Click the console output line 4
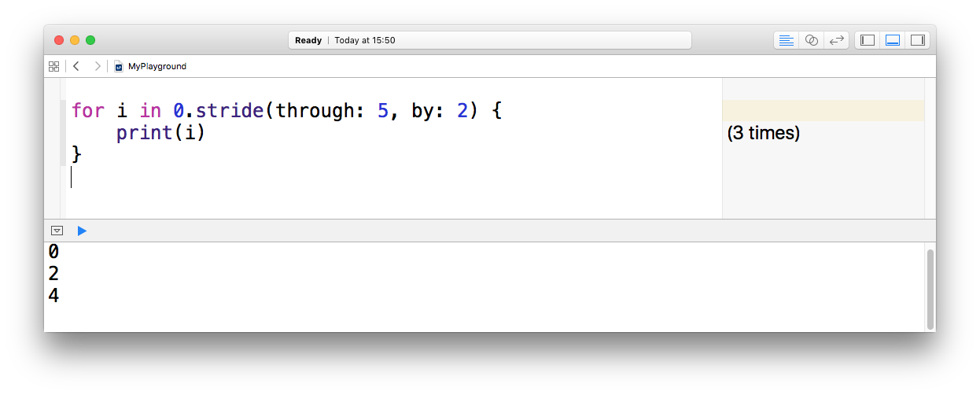Image resolution: width=980 pixels, height=395 pixels. point(53,297)
